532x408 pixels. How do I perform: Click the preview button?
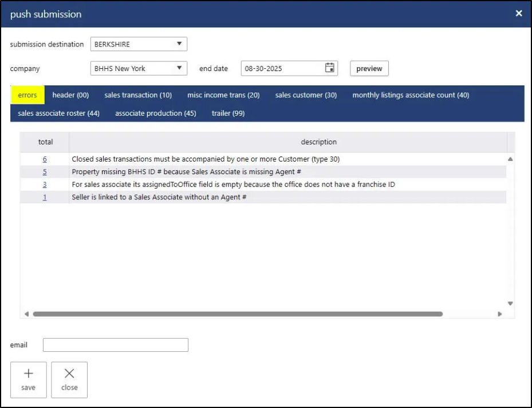pyautogui.click(x=369, y=68)
